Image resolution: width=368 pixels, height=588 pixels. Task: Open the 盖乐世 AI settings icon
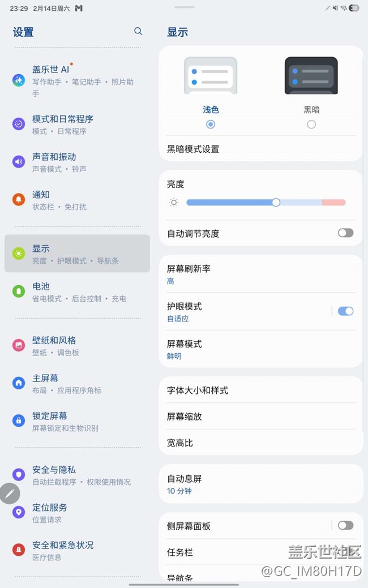click(x=19, y=80)
